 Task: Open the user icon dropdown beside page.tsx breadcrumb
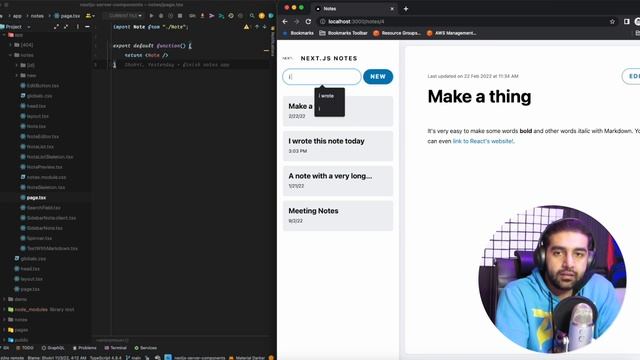point(90,16)
